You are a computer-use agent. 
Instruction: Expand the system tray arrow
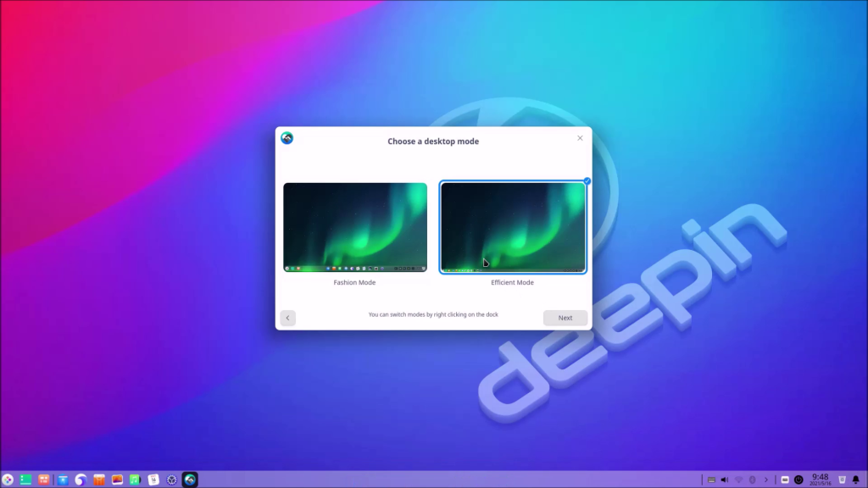coord(765,480)
